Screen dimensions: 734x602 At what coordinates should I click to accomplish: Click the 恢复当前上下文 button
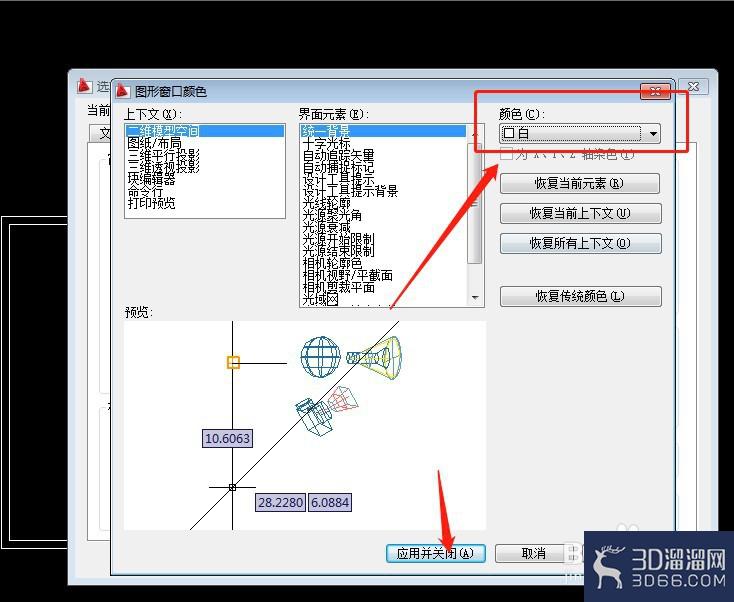coord(580,213)
